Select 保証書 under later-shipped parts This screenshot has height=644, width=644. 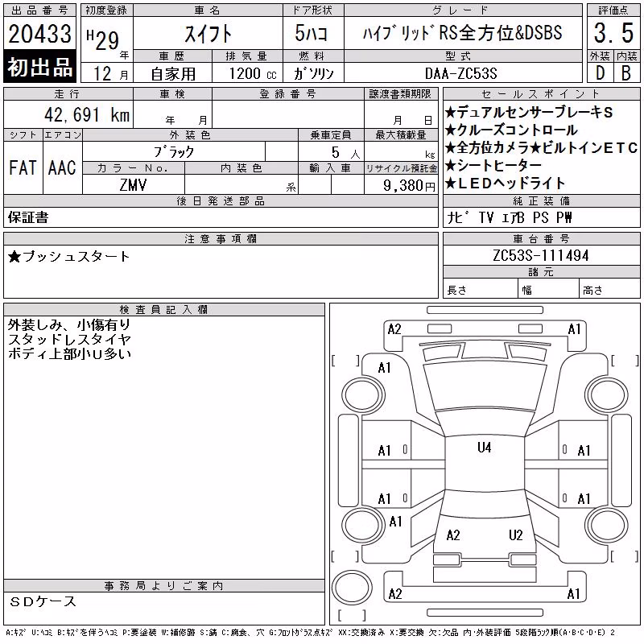tap(28, 217)
